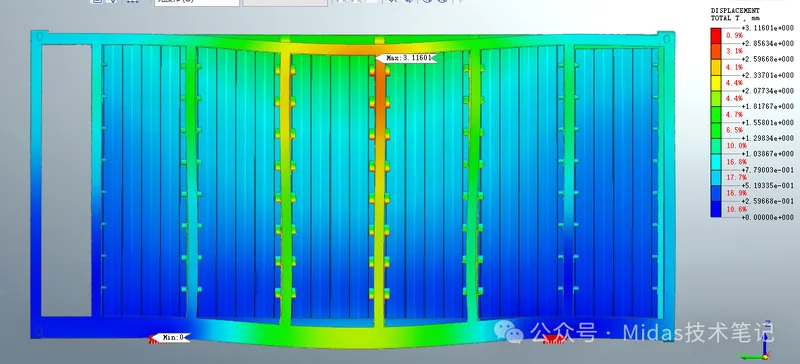Image resolution: width=800 pixels, height=364 pixels.
Task: Select the orange 4.1% legend color band
Action: (x=716, y=67)
